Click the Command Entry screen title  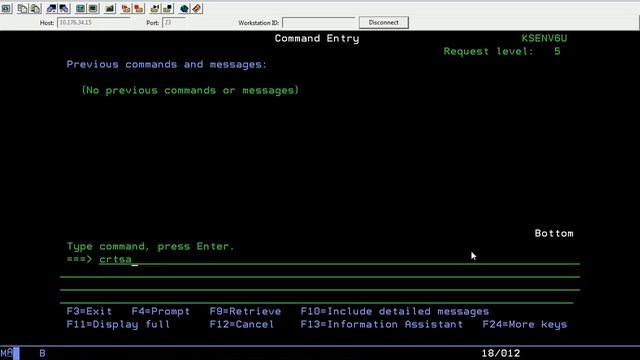click(x=317, y=38)
